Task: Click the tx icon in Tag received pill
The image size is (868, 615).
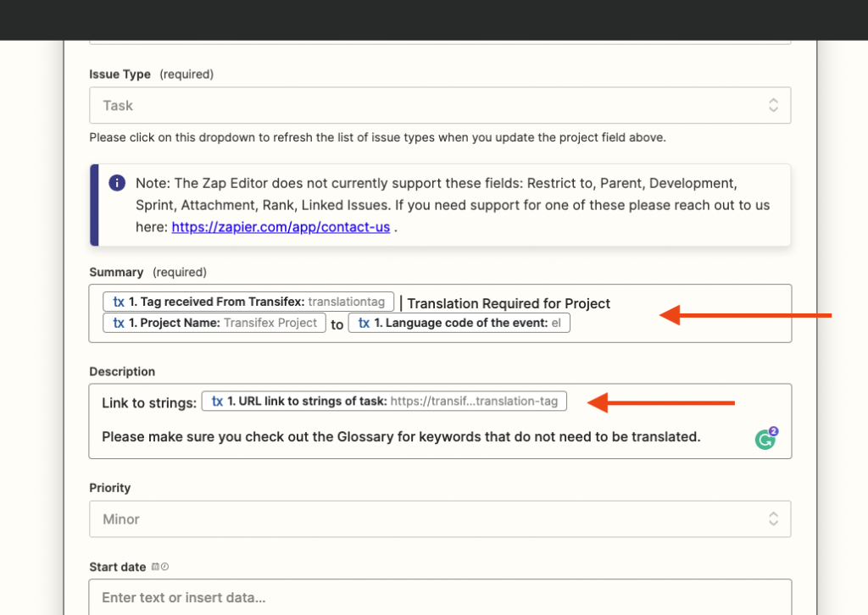Action: (x=119, y=302)
